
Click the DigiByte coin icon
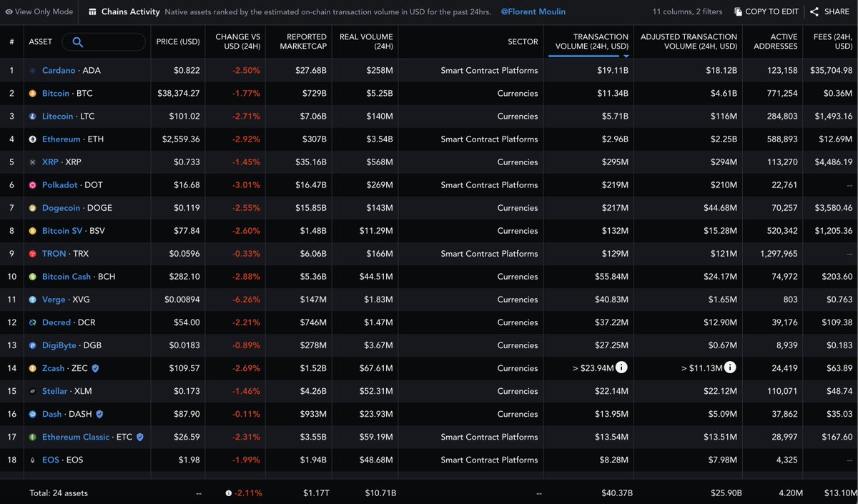[x=32, y=345]
